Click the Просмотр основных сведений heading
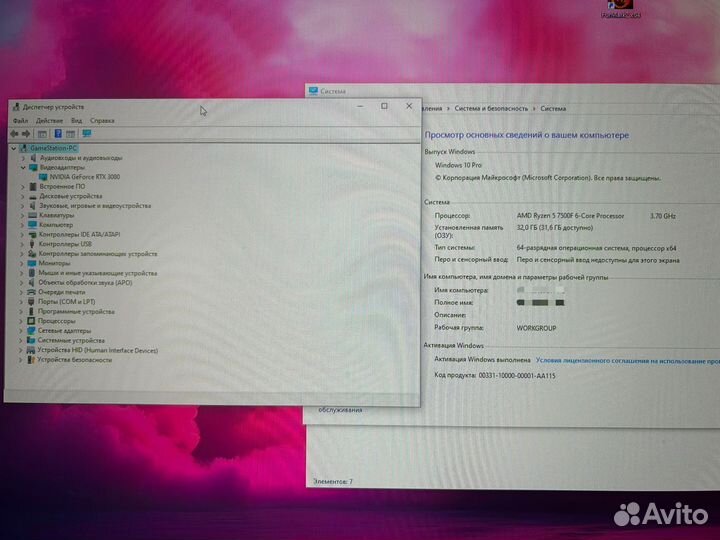Screen dimensions: 720x540 point(527,135)
